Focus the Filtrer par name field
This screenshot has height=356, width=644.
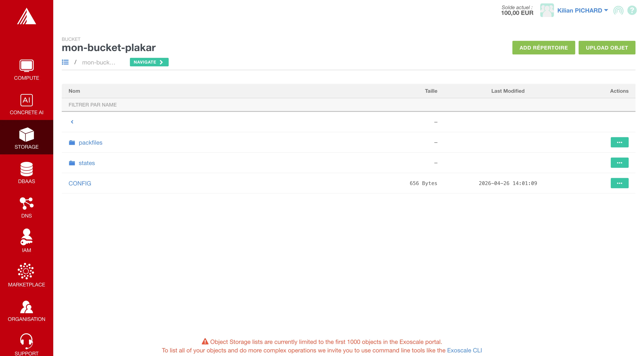(348, 105)
